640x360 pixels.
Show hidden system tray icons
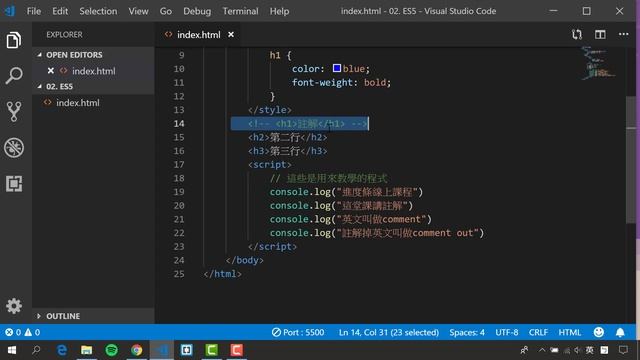pyautogui.click(x=542, y=350)
